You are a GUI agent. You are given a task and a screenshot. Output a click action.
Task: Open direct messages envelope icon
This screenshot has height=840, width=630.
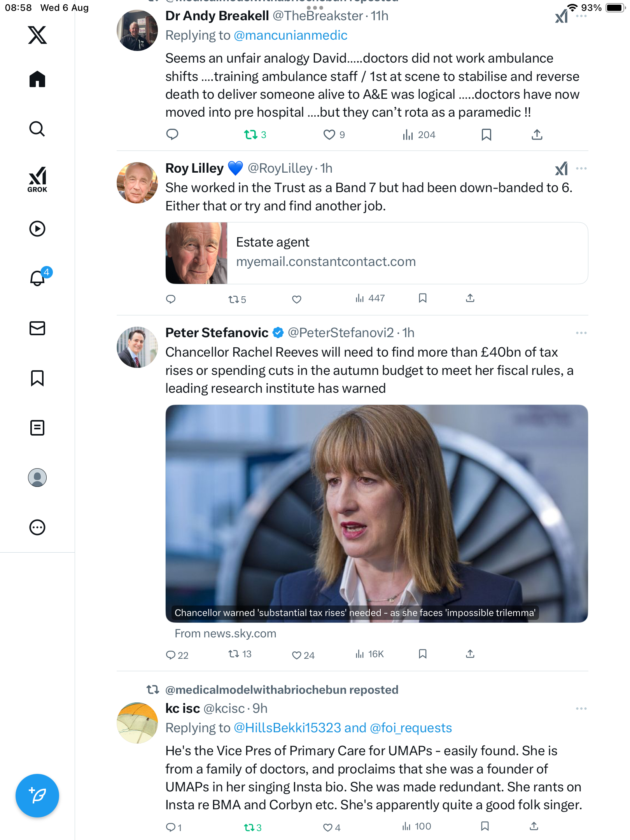click(x=37, y=328)
